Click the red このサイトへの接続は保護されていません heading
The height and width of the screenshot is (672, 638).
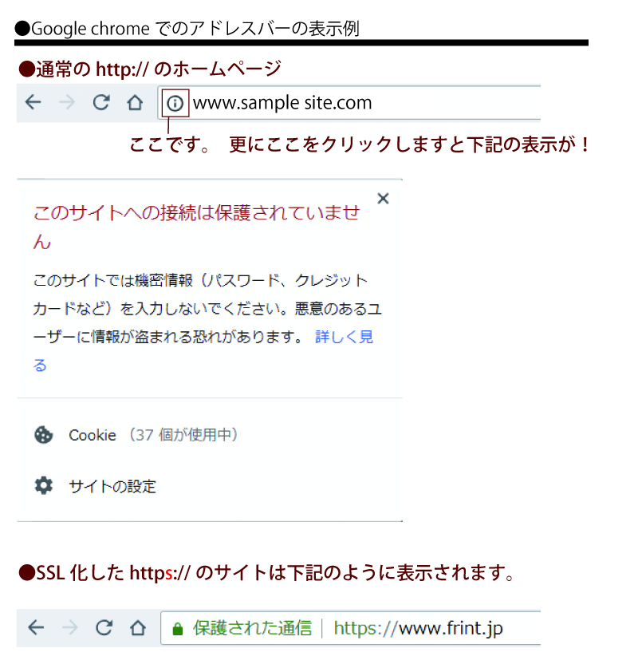click(196, 227)
